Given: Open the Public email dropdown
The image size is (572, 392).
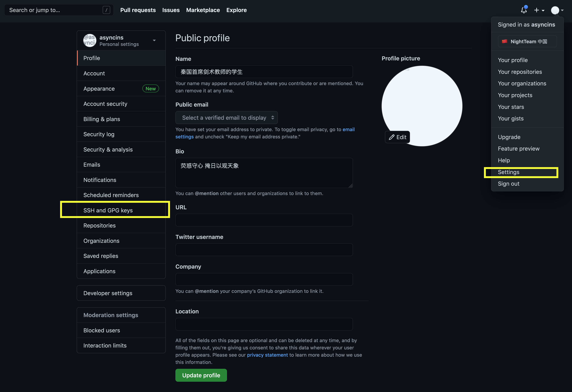Looking at the screenshot, I should (x=226, y=118).
